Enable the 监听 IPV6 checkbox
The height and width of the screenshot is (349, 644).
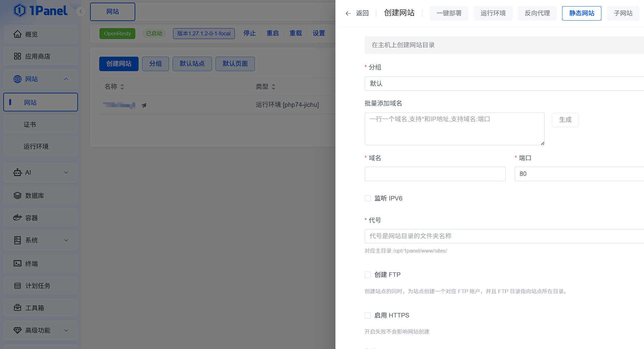(368, 198)
